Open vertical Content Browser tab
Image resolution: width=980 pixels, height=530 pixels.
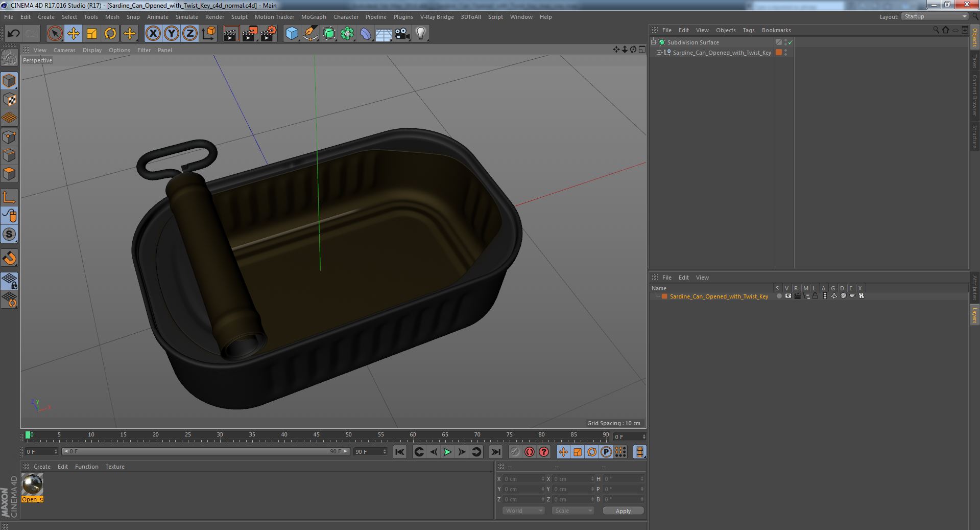coord(974,95)
